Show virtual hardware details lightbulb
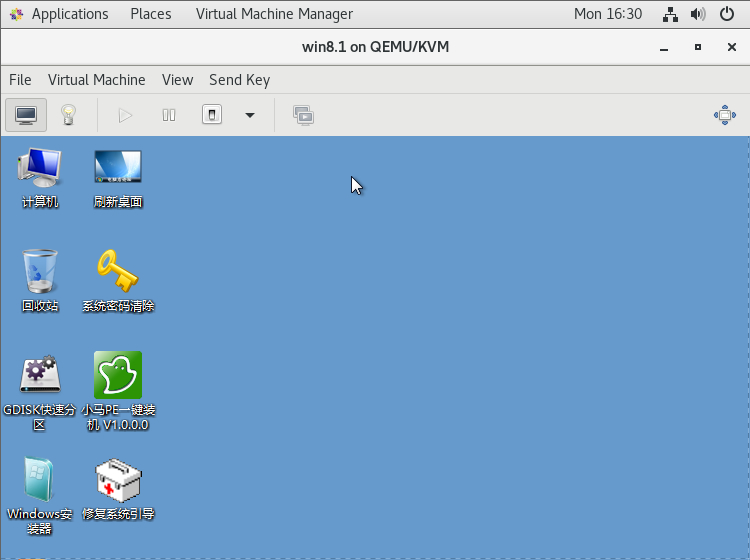The image size is (750, 560). click(x=68, y=115)
